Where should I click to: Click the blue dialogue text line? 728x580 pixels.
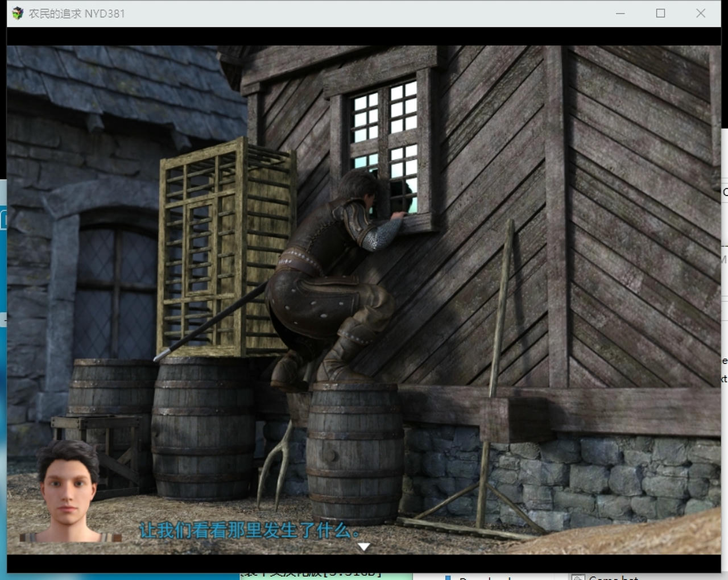249,531
